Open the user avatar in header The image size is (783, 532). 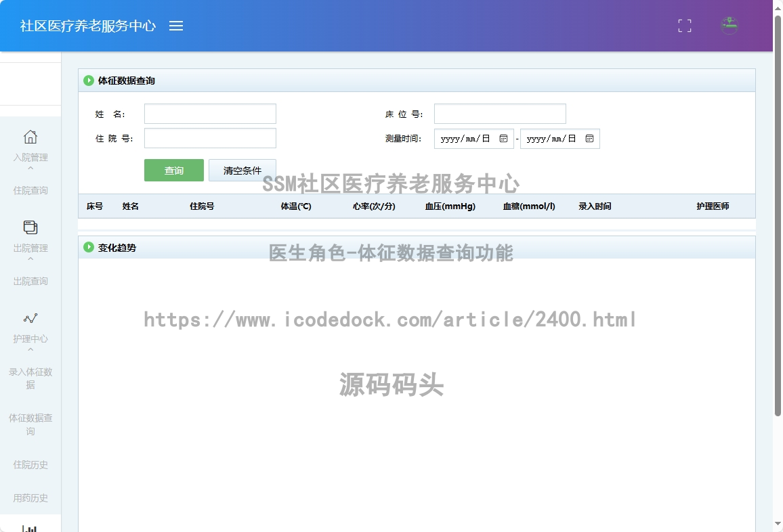(729, 26)
